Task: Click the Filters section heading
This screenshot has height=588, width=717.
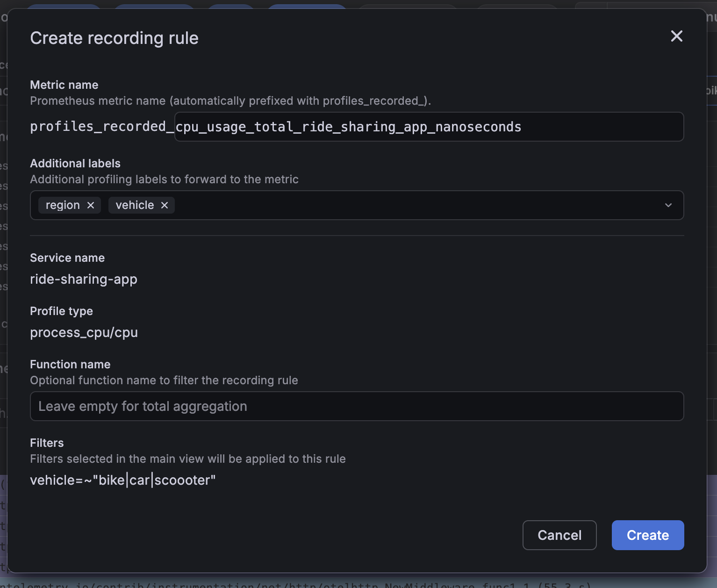Action: coord(47,443)
